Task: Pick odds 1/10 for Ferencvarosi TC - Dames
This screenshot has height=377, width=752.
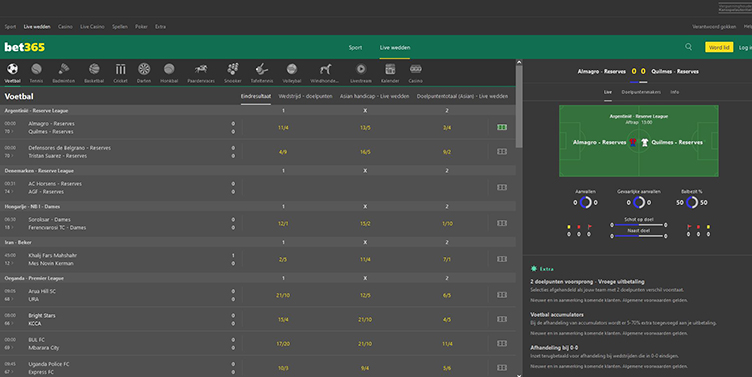Action: coord(446,224)
